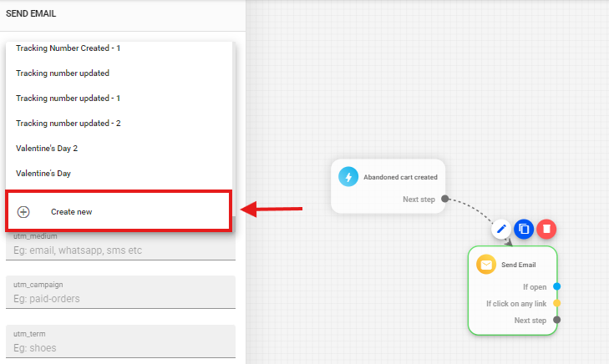Click the utm_term text field

(121, 347)
